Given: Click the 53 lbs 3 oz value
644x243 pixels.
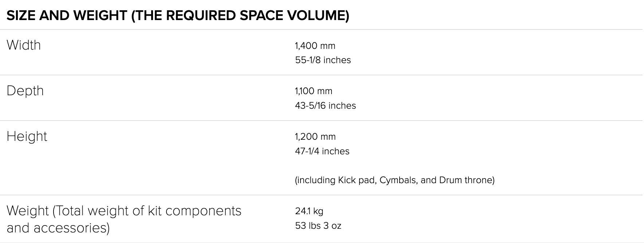Looking at the screenshot, I should click(318, 225).
